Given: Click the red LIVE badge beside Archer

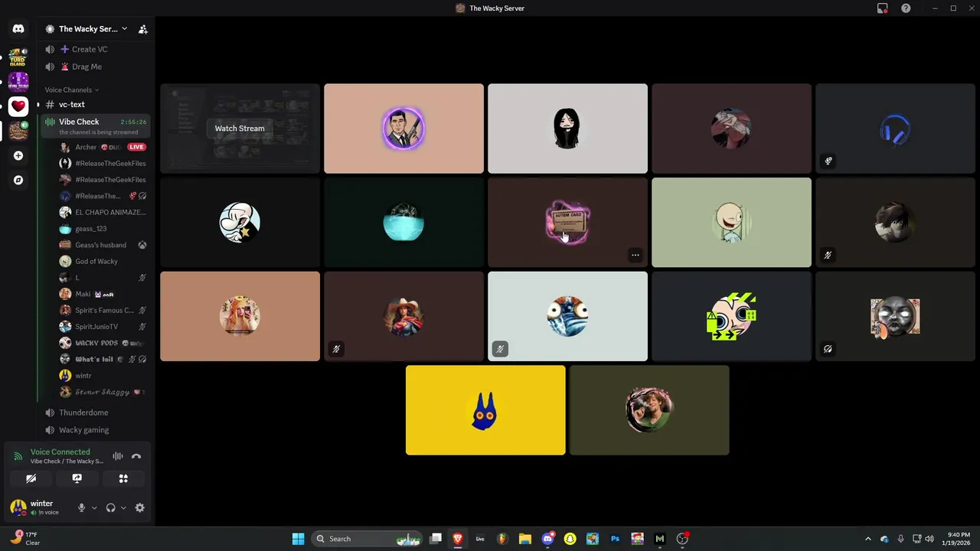Looking at the screenshot, I should pos(136,147).
